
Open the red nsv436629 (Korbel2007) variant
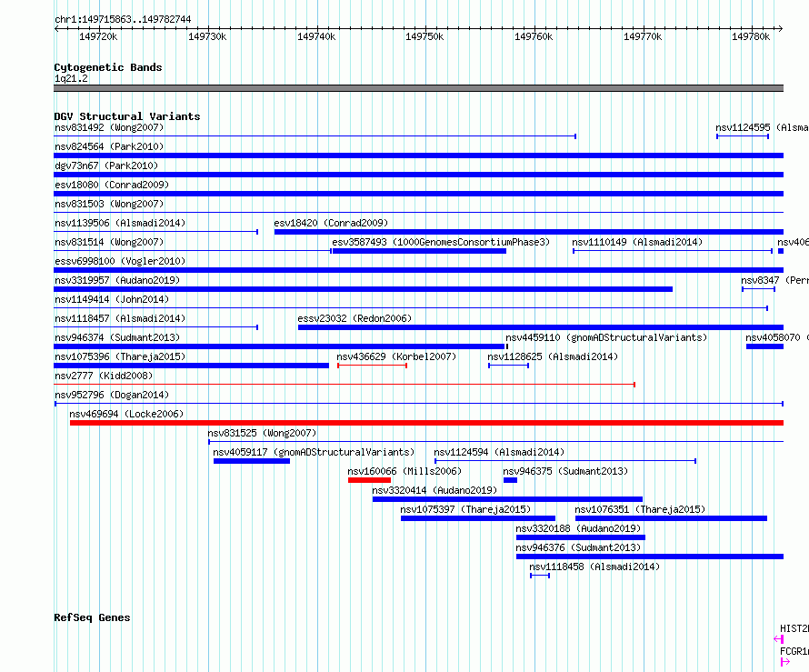tap(372, 366)
